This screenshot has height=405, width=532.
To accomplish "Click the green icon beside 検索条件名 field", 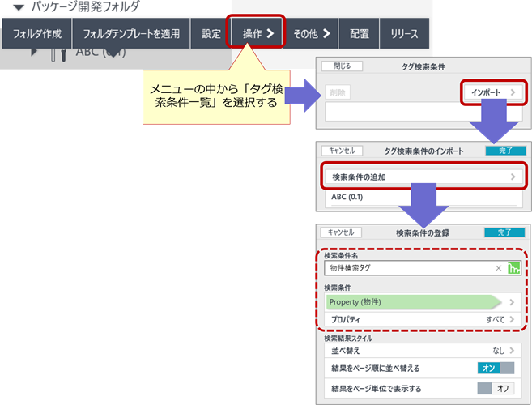I will coord(513,268).
